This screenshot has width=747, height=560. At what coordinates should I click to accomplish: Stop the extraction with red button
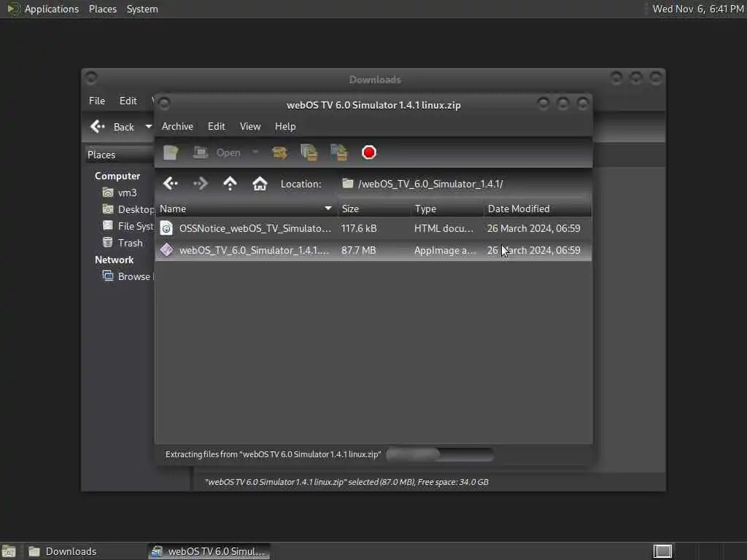(x=368, y=152)
